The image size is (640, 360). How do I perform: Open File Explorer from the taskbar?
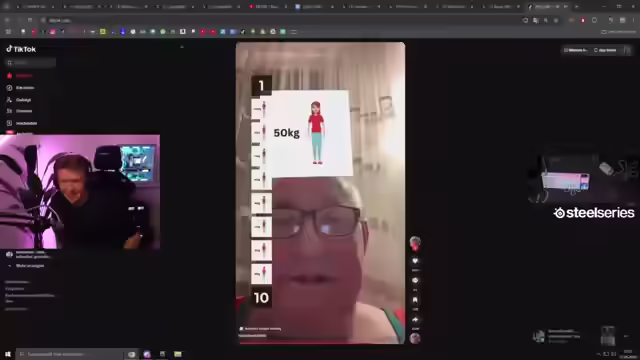tap(178, 354)
